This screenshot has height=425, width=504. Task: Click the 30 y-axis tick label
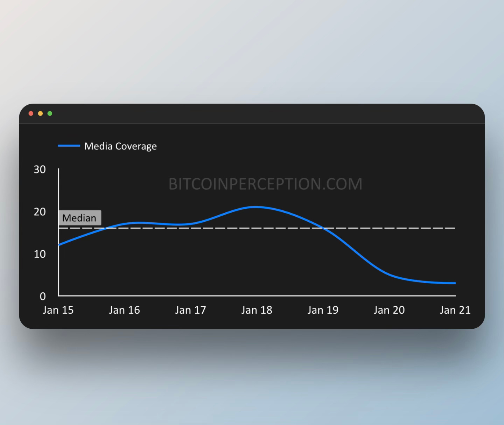click(x=40, y=169)
